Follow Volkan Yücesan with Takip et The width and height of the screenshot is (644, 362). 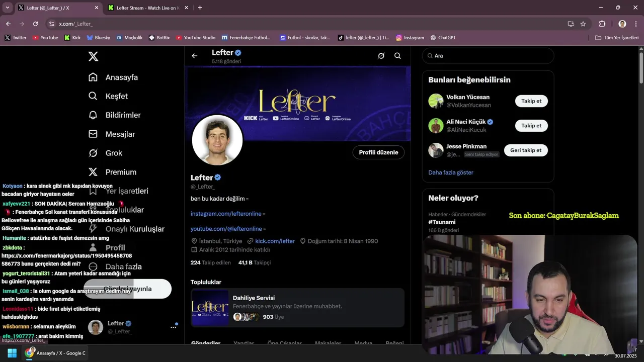coord(531,101)
